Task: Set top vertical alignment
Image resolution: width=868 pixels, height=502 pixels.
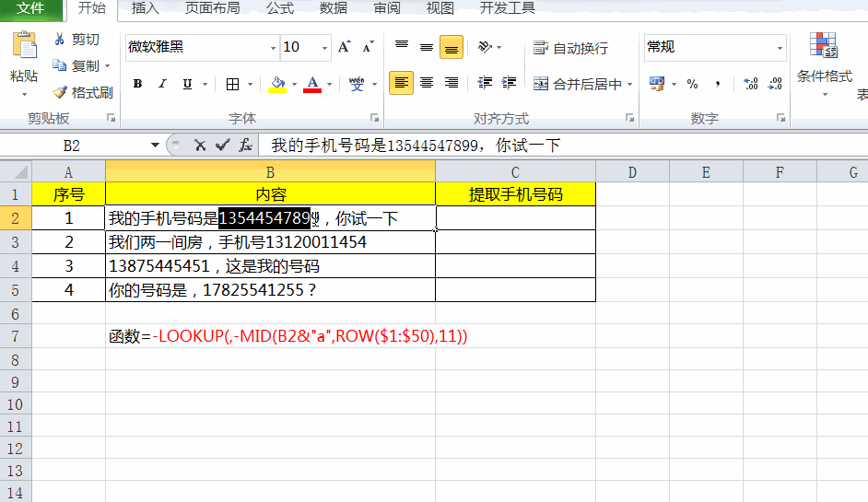Action: coord(402,47)
